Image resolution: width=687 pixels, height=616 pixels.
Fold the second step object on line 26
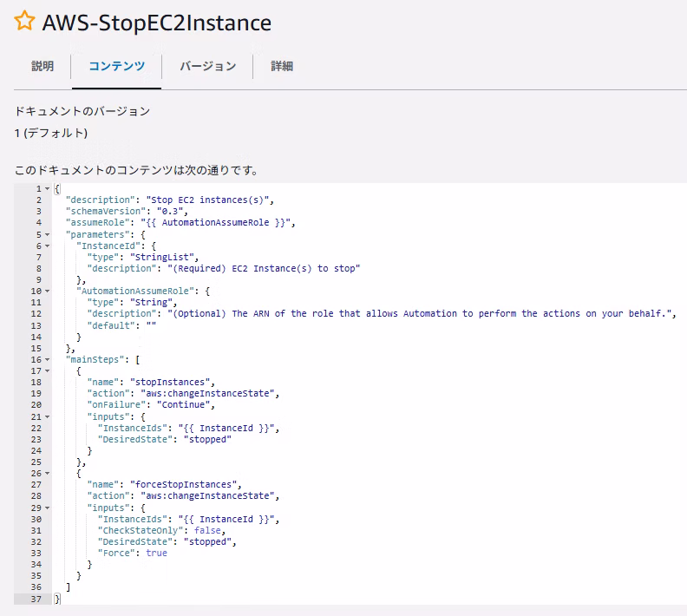48,474
